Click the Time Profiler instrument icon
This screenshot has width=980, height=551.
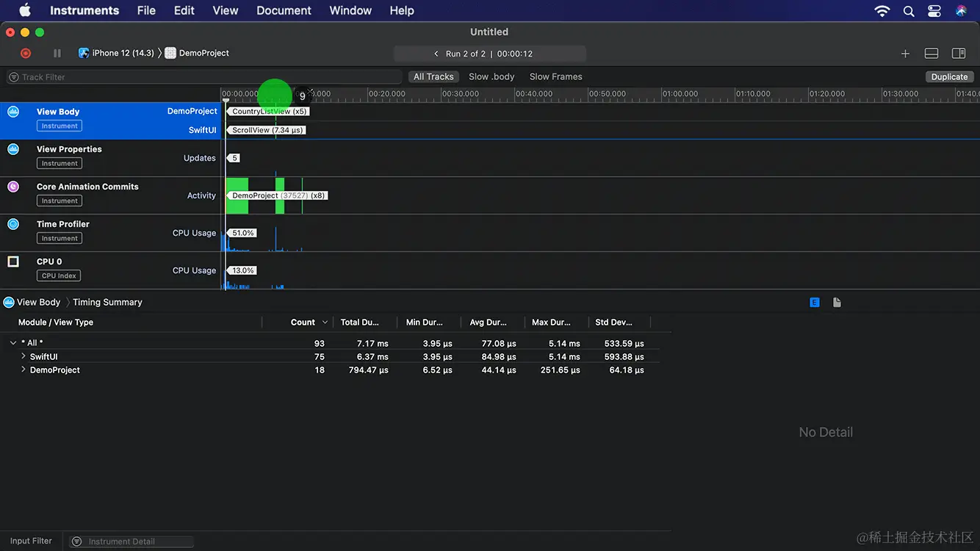click(13, 224)
